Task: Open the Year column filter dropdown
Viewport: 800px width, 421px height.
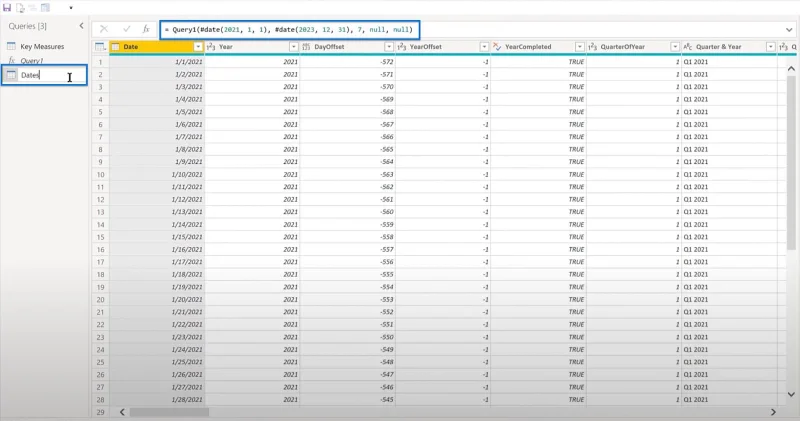Action: 293,47
